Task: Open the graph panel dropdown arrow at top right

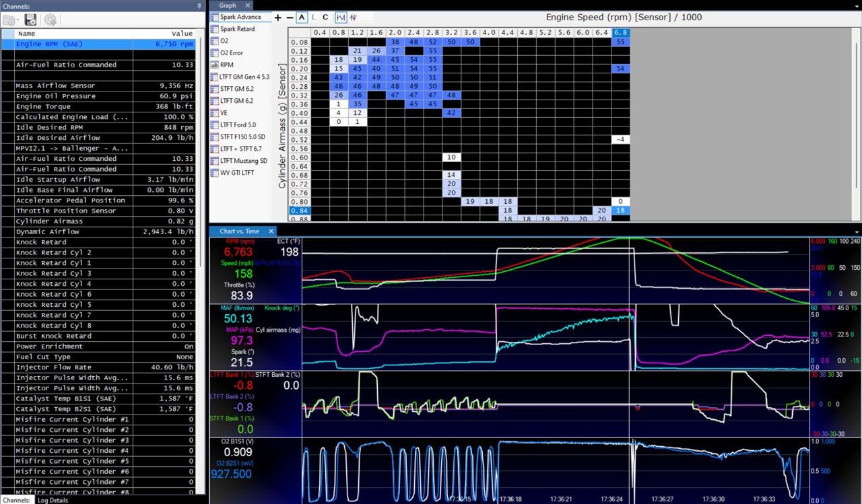Action: (856, 5)
